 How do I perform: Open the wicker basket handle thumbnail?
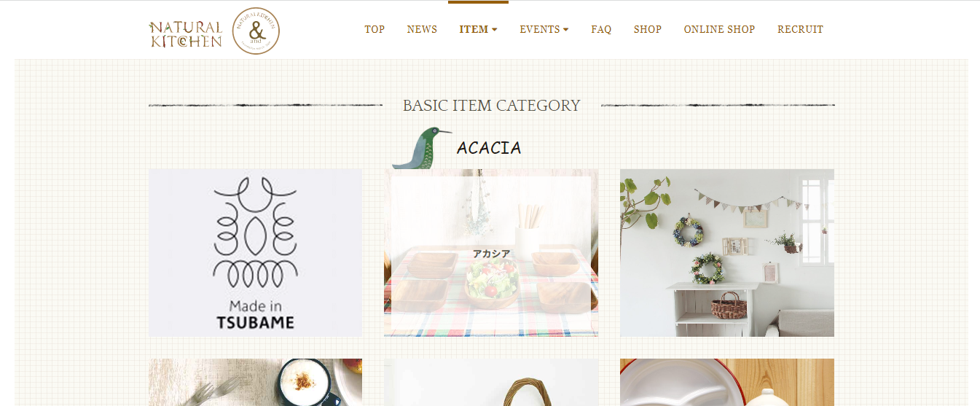coord(491,382)
